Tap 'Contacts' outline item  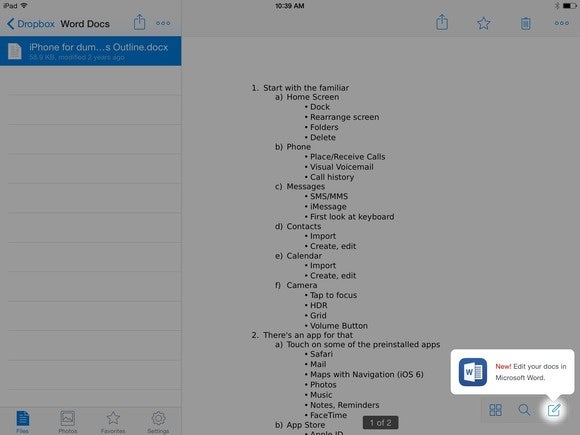click(304, 226)
